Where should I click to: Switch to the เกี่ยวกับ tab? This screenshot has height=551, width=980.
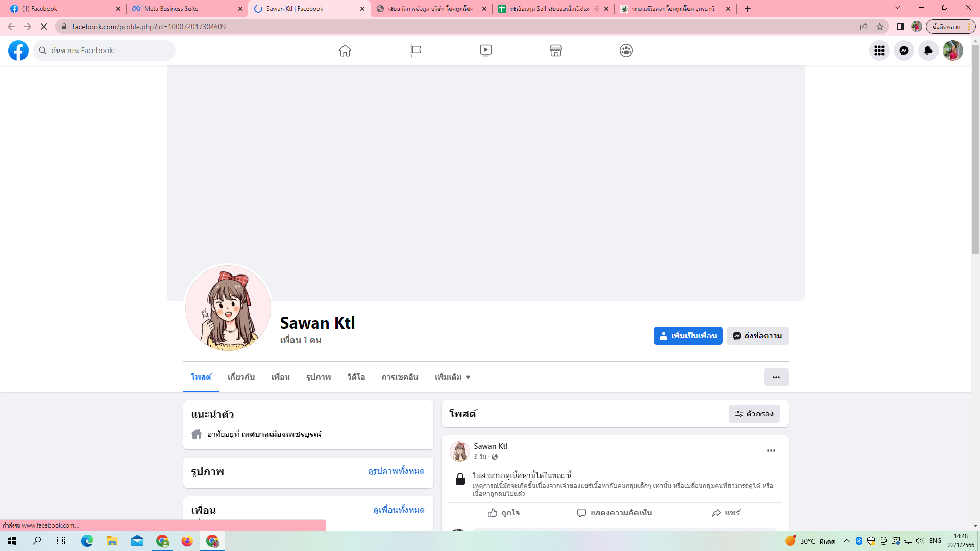click(241, 377)
